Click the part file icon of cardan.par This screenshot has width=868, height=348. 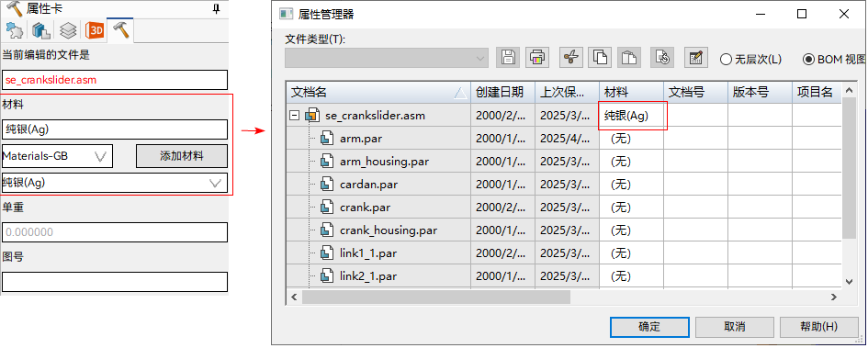pos(327,185)
